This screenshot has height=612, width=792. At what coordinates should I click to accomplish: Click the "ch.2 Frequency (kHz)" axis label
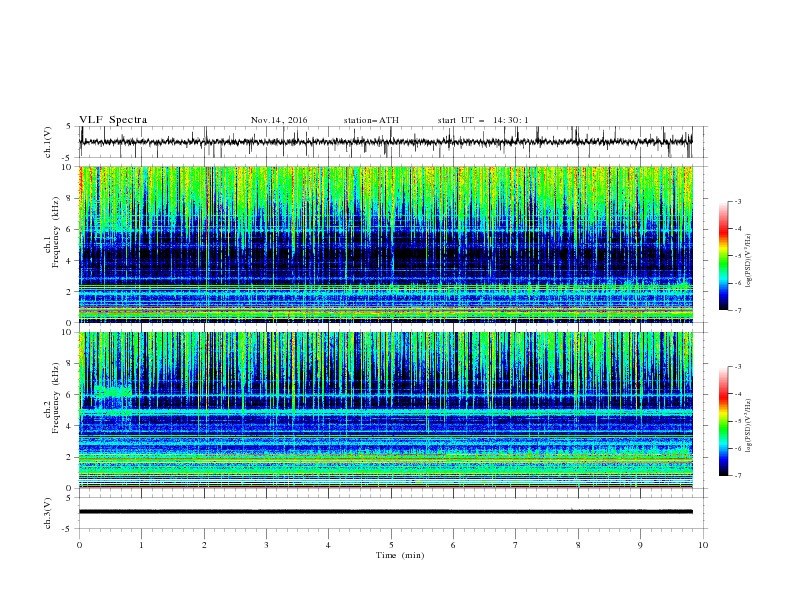[52, 398]
